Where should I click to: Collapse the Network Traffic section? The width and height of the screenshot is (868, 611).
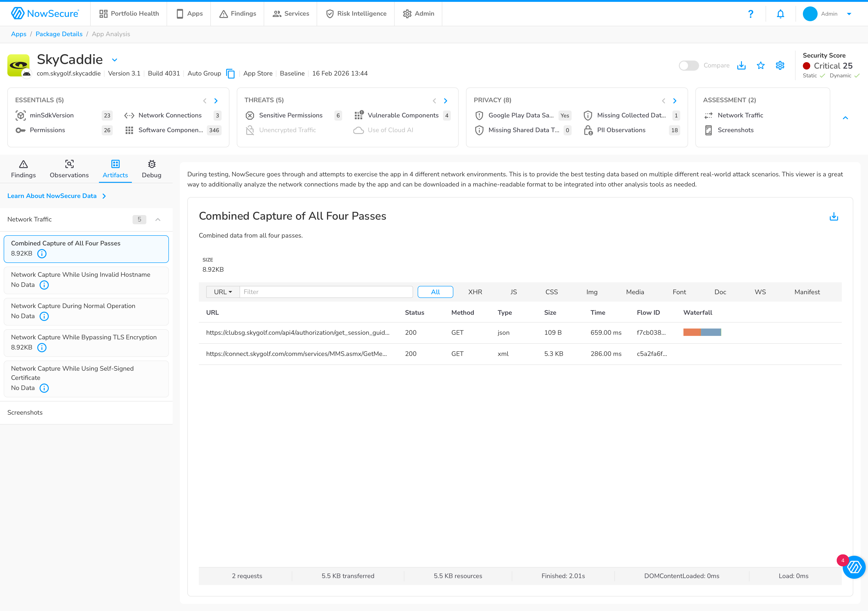tap(158, 219)
